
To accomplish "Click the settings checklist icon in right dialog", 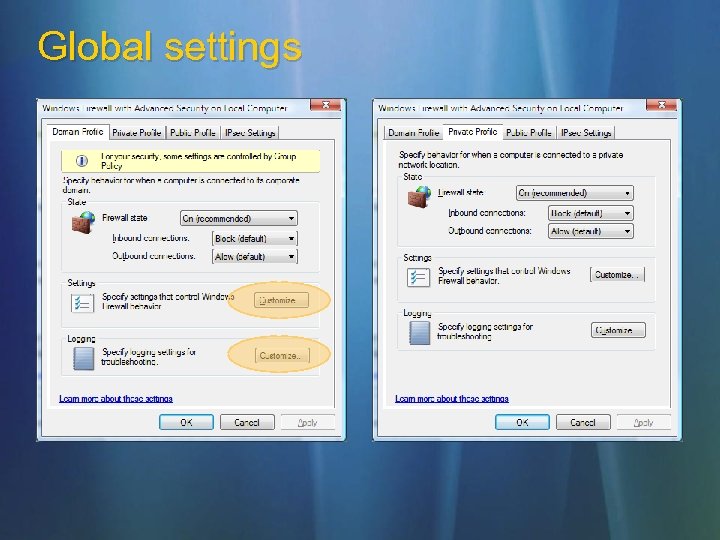I will coord(418,277).
